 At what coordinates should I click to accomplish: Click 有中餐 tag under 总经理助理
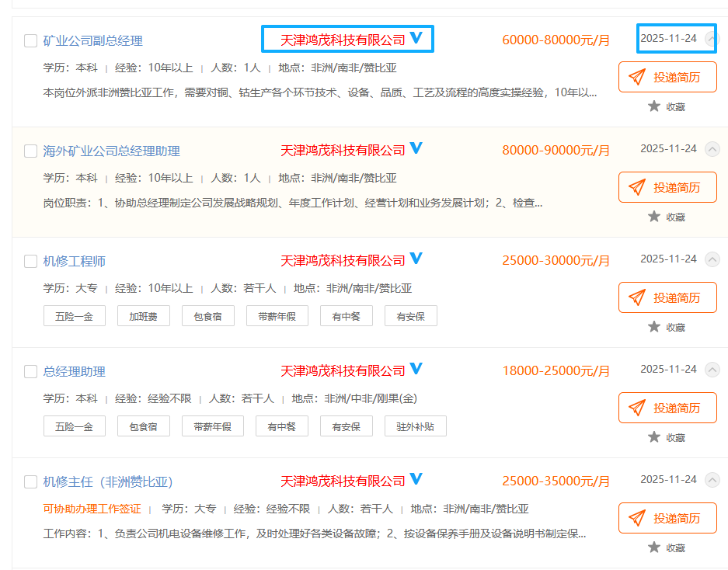(x=282, y=426)
